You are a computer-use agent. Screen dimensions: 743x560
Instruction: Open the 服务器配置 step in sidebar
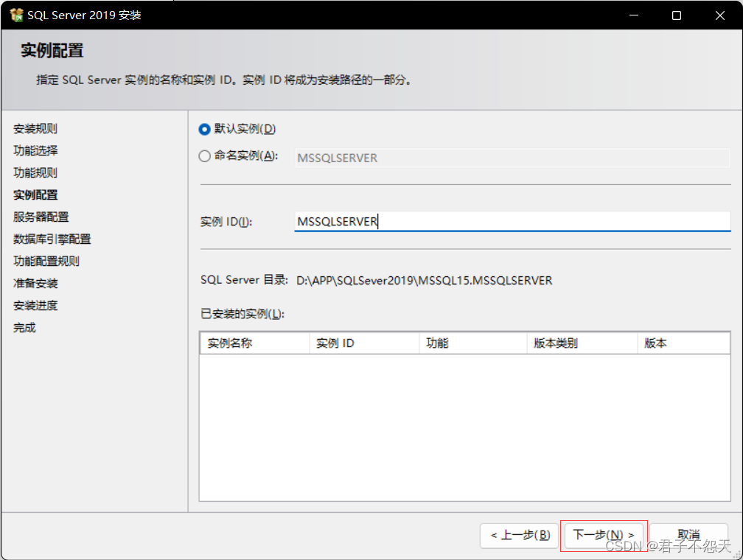click(x=41, y=217)
